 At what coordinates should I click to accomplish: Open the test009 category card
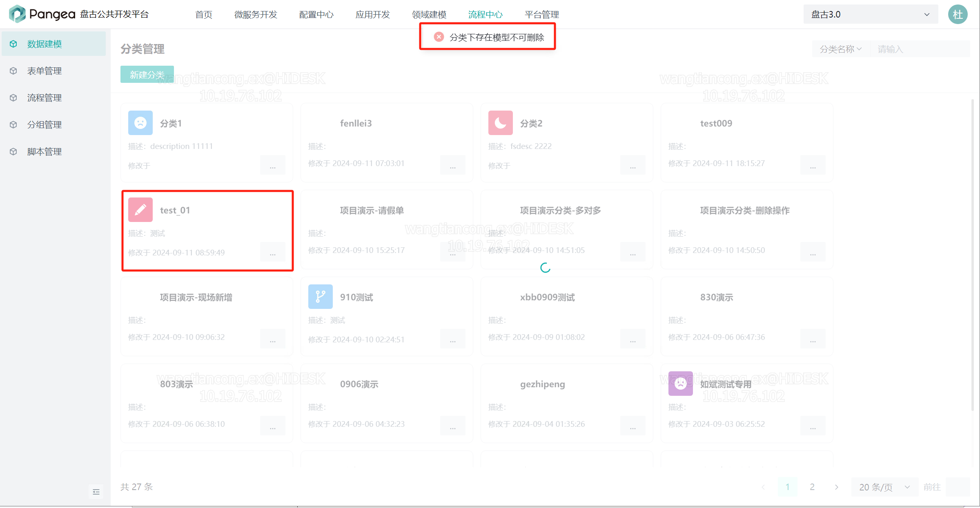[747, 142]
